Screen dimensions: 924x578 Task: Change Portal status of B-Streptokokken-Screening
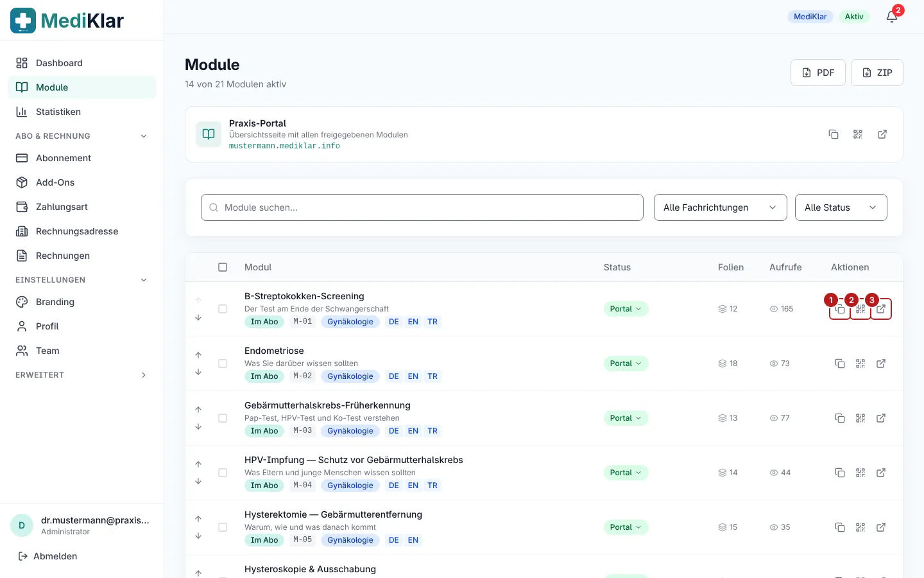coord(626,309)
